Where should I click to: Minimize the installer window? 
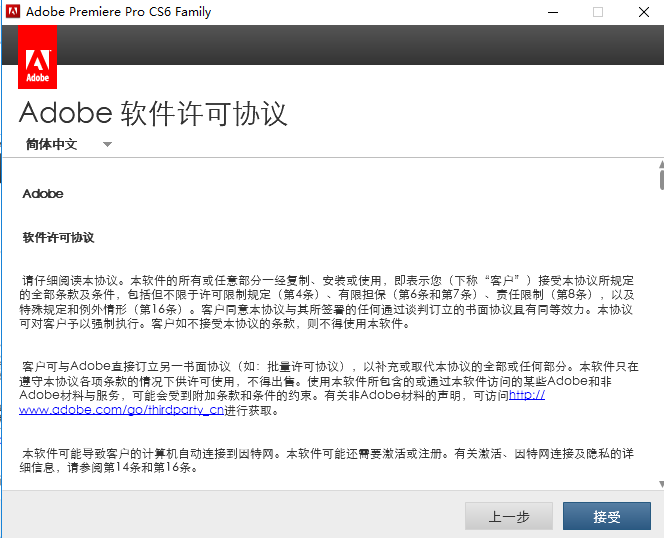click(x=553, y=12)
